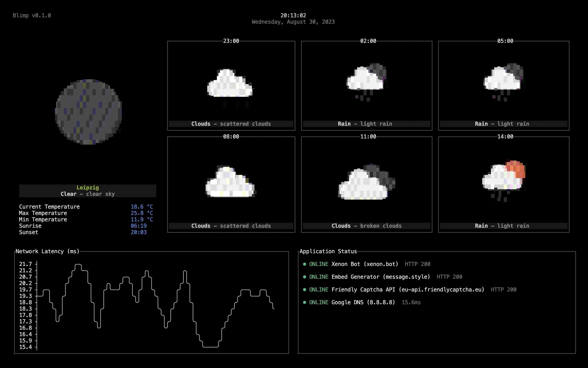Toggle the Embed Generator status light

tap(318, 277)
